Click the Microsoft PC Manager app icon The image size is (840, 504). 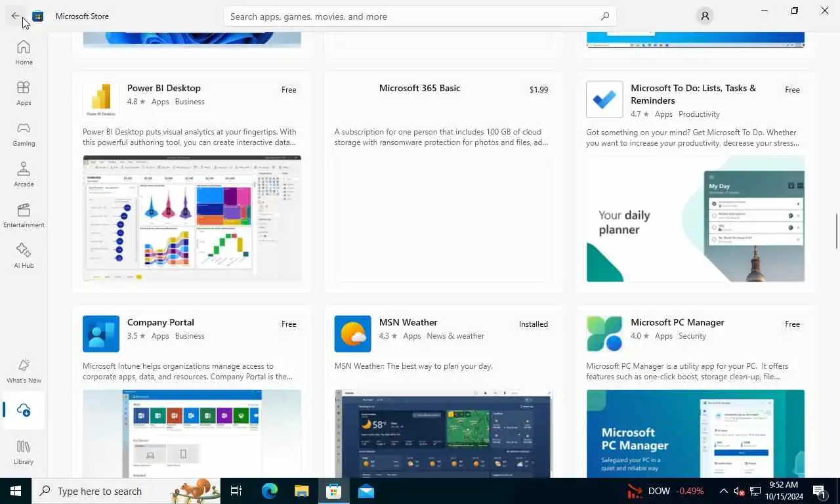[604, 334]
